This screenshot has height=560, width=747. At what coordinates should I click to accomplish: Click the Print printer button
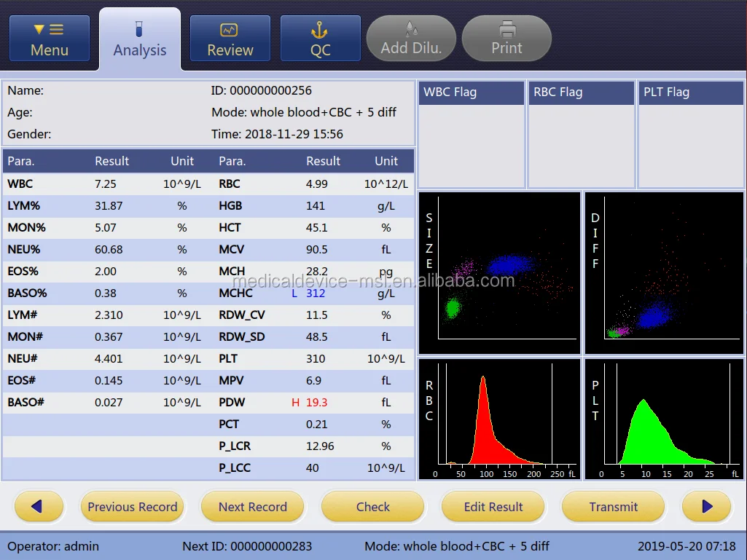507,39
